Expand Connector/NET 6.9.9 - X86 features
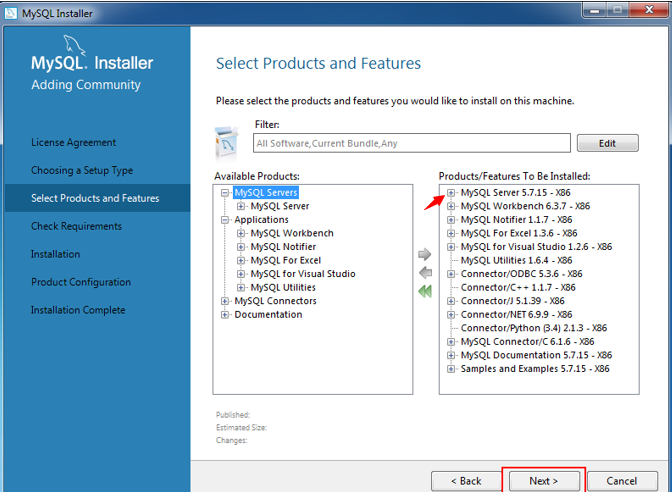The height and width of the screenshot is (492, 672). pos(450,315)
